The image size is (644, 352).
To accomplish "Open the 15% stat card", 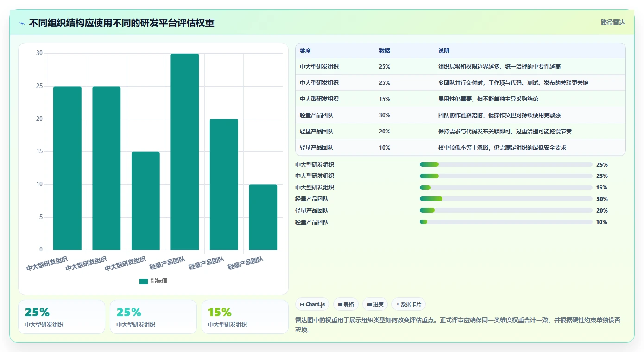I will point(245,317).
